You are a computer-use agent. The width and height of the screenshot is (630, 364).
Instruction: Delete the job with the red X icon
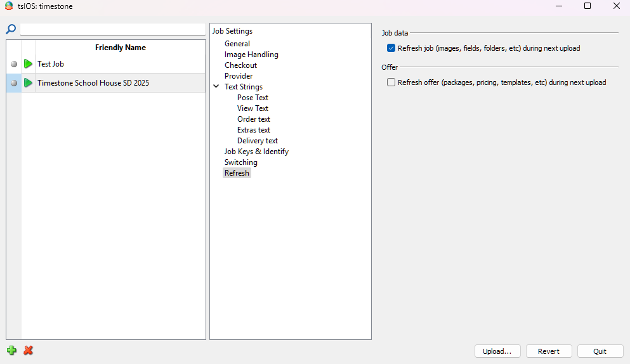(x=28, y=350)
